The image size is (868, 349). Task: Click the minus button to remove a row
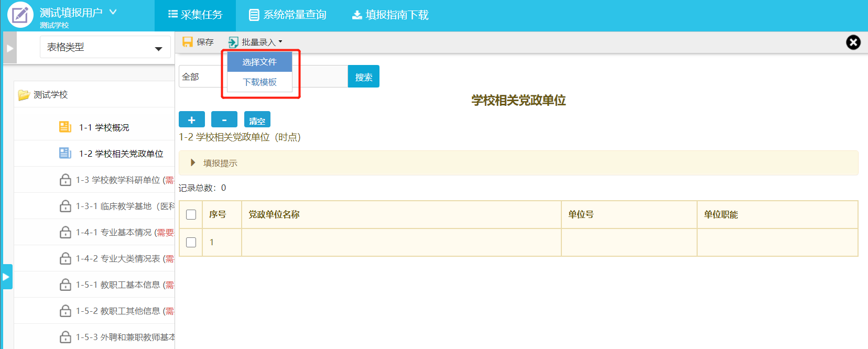pos(224,119)
